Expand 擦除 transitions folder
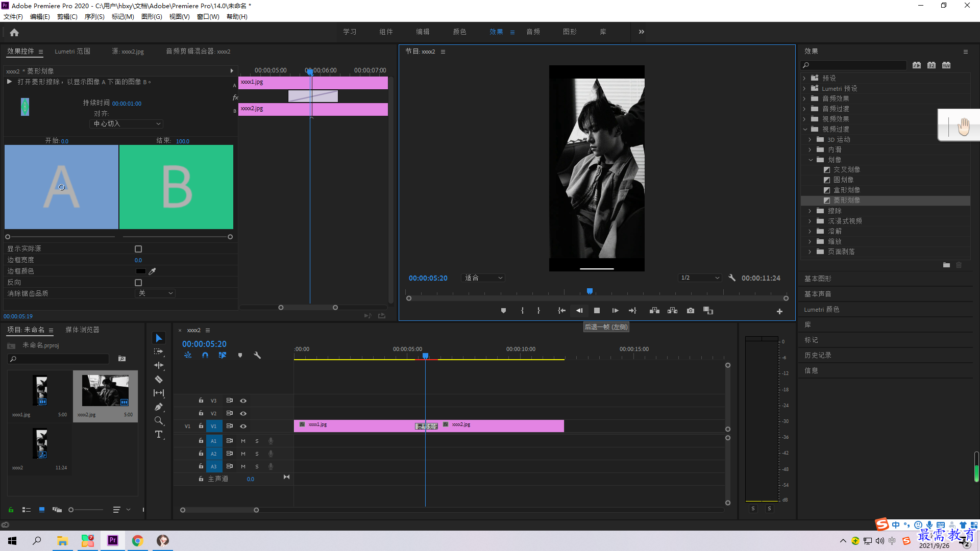 point(810,211)
